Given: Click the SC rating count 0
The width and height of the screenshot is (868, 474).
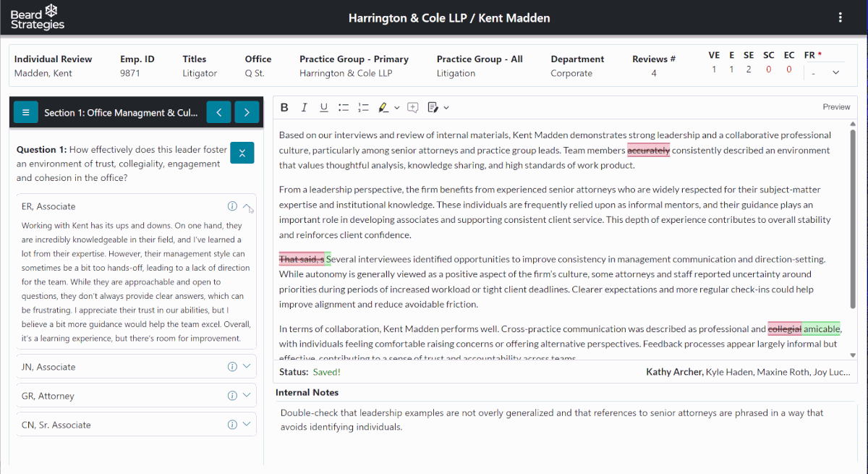Looking at the screenshot, I should point(768,69).
